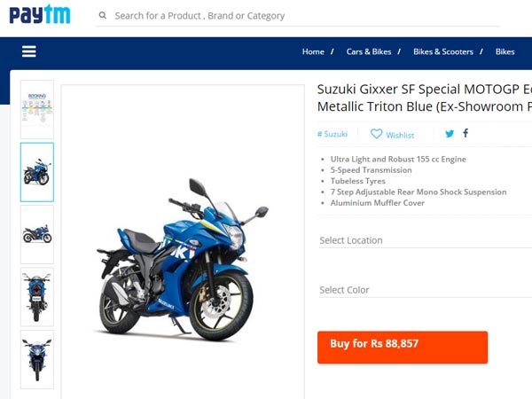Select the booking info thumbnail
Screen dimensions: 532x399
37,110
